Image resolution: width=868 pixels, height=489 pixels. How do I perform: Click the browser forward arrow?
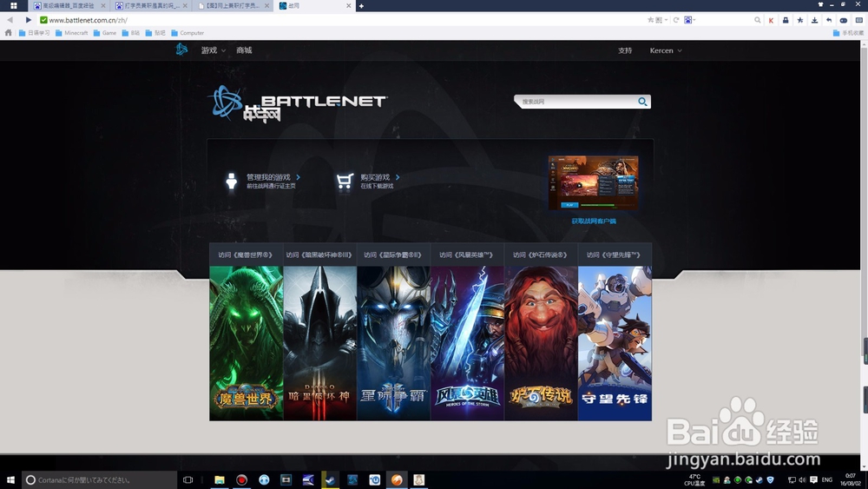29,20
